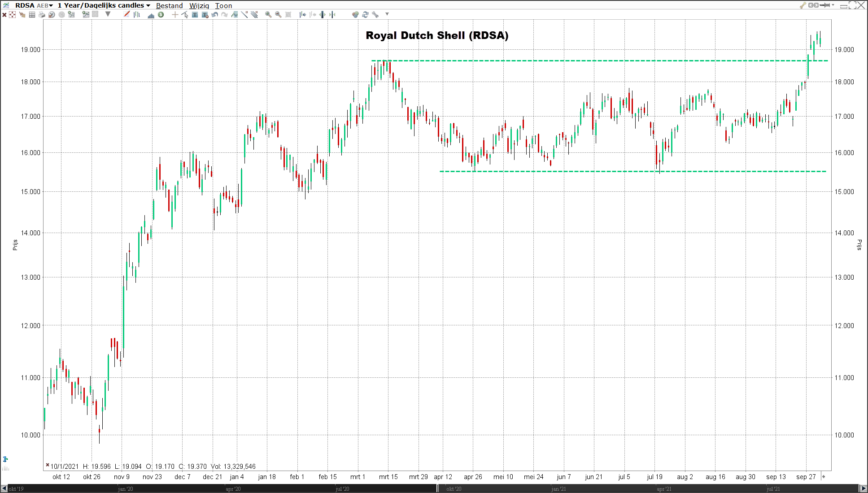868x493 pixels.
Task: Click the printer icon
Action: (x=42, y=15)
